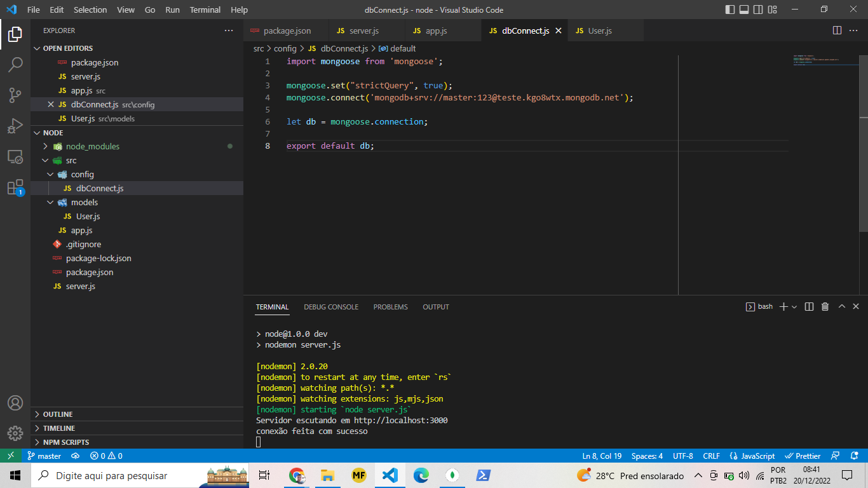The width and height of the screenshot is (868, 488).
Task: Switch to the Problems tab
Action: point(391,307)
